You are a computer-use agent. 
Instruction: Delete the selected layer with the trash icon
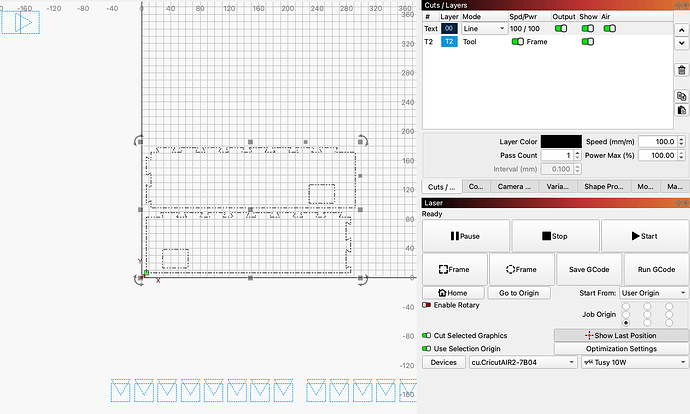pyautogui.click(x=681, y=70)
